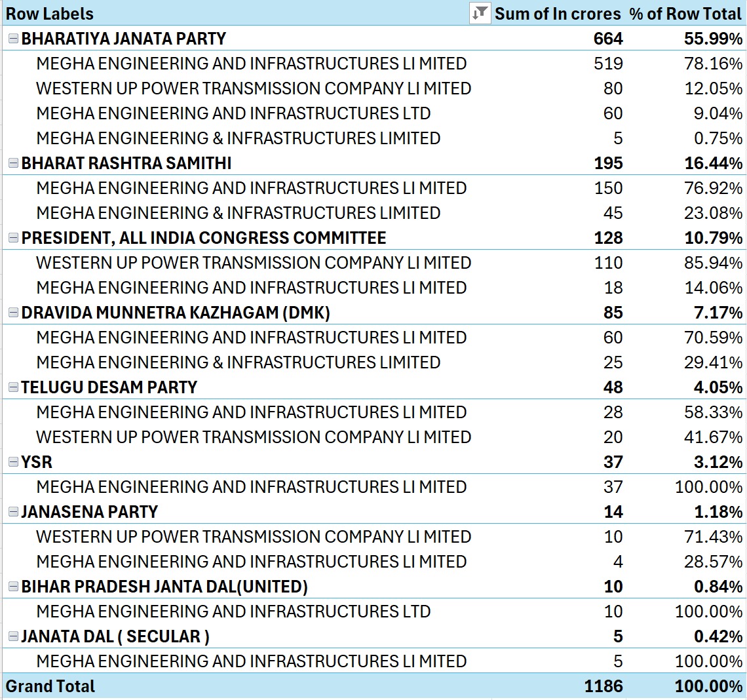This screenshot has height=700, width=747.
Task: Select the 0.84% cell
Action: click(718, 587)
